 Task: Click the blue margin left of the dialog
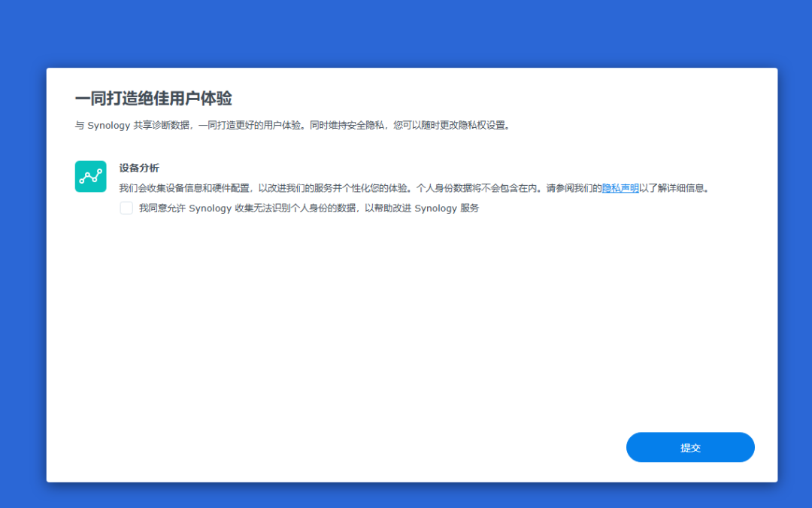(x=23, y=271)
